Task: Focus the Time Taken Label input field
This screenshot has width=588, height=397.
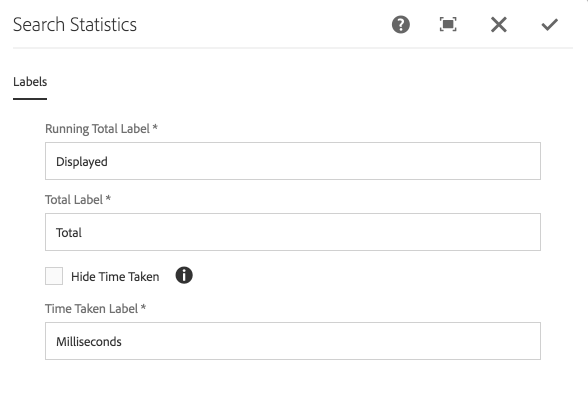Action: point(293,341)
